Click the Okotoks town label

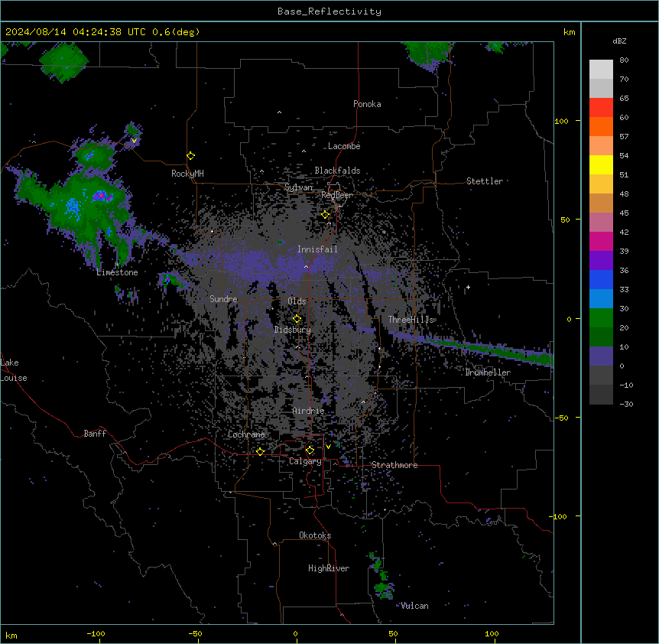click(315, 535)
